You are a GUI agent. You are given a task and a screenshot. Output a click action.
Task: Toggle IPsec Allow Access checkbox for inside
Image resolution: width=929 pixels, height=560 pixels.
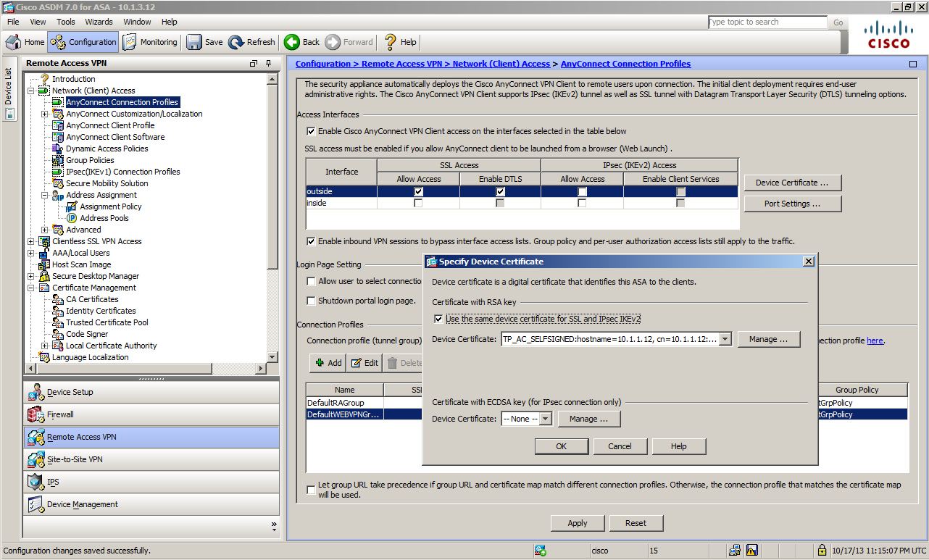[x=582, y=203]
